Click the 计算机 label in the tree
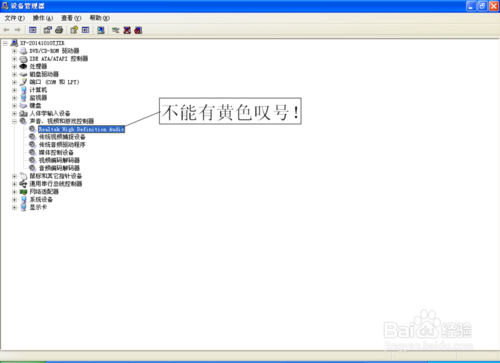The image size is (500, 363). click(38, 90)
